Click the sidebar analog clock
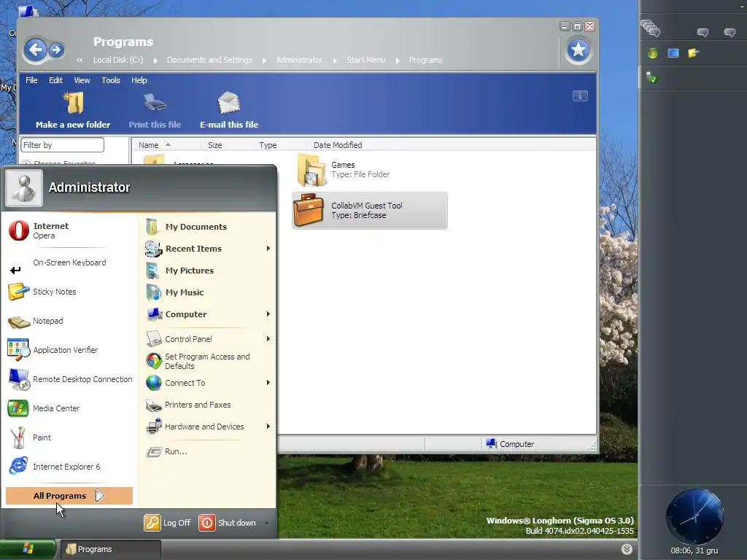This screenshot has height=560, width=747. pos(694,516)
